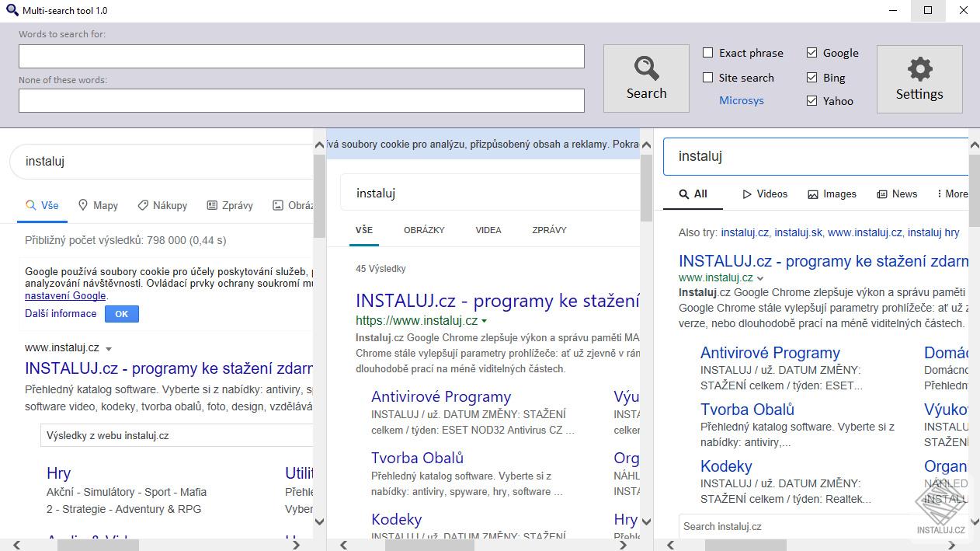The height and width of the screenshot is (551, 980).
Task: Select the Google Mapy tab
Action: click(98, 205)
